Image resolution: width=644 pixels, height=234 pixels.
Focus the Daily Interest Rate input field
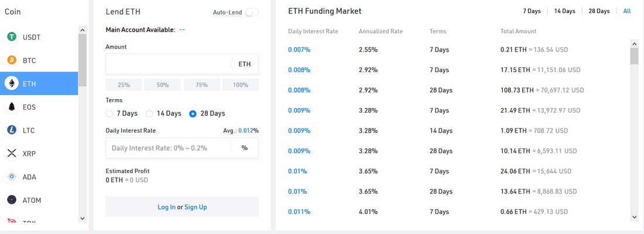182,148
